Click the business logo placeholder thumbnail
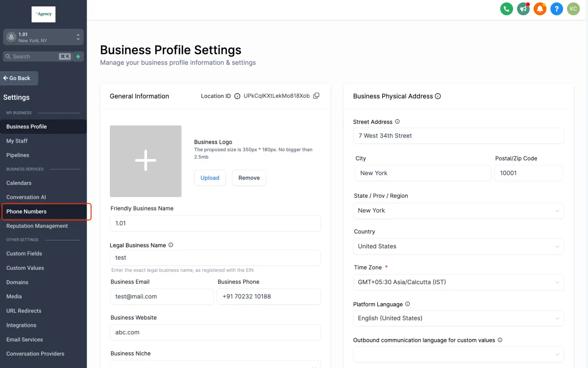 pyautogui.click(x=146, y=161)
